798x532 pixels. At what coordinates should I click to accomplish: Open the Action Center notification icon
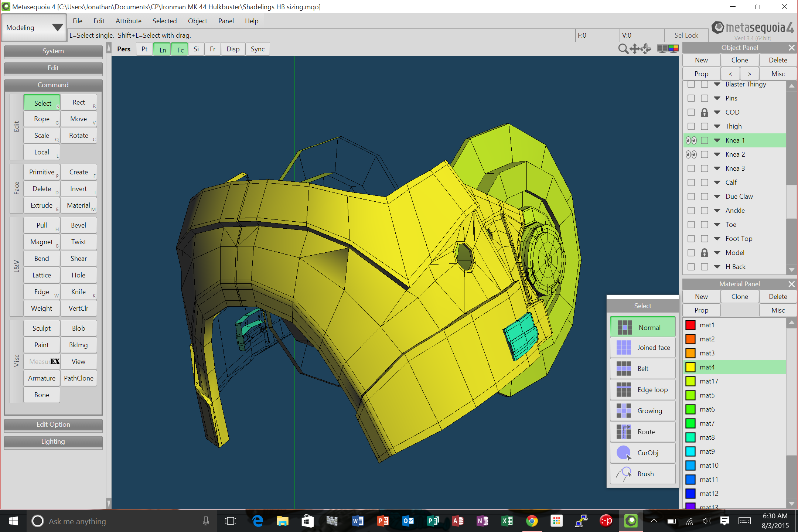point(724,521)
